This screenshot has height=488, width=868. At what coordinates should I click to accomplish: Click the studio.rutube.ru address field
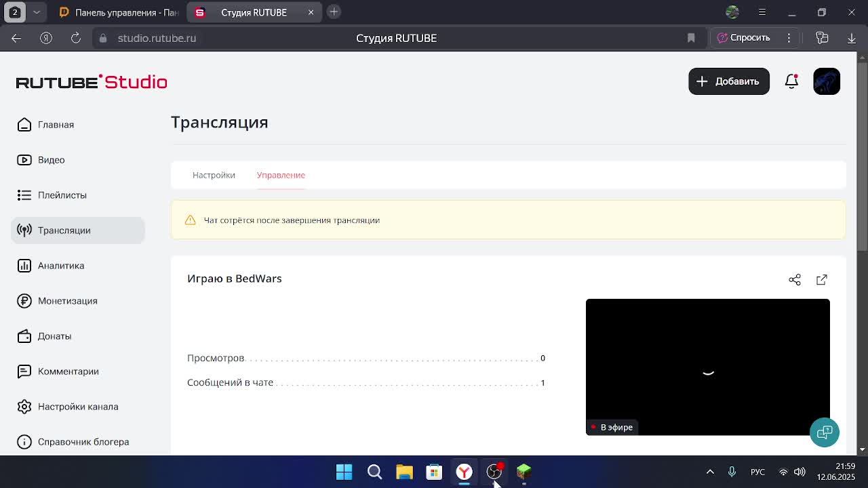coord(157,38)
